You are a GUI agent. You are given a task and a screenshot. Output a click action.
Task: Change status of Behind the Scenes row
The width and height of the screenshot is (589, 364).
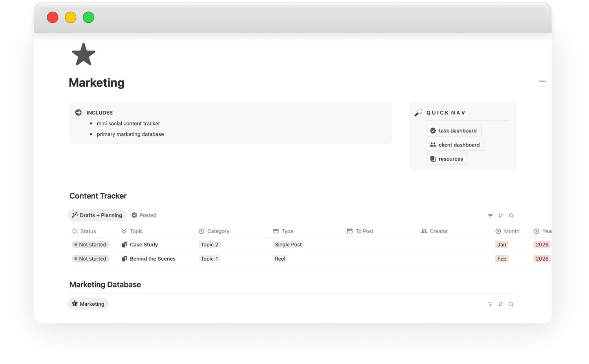[x=90, y=258]
